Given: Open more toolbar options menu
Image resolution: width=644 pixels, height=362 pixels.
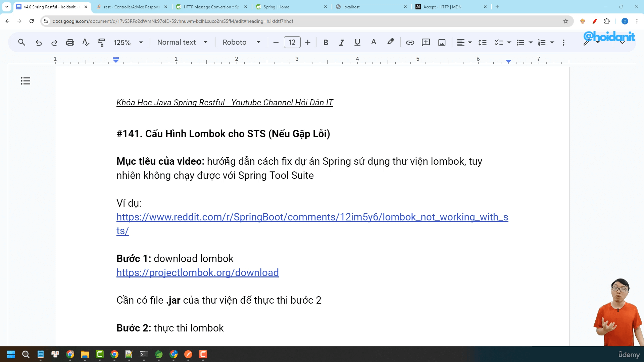Looking at the screenshot, I should click(563, 43).
